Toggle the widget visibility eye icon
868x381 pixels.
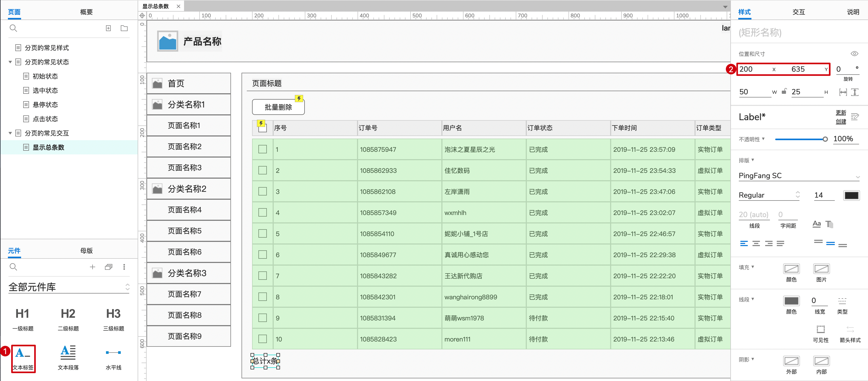pos(855,53)
